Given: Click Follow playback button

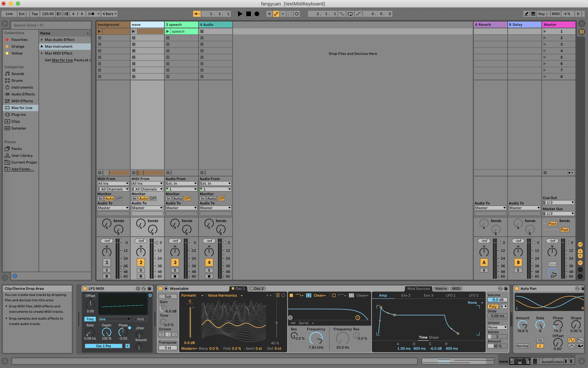Looking at the screenshot, I should (x=197, y=14).
